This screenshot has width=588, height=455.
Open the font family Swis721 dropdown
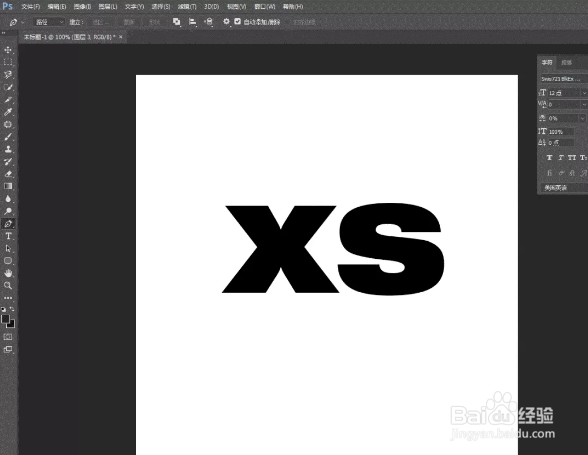click(564, 79)
